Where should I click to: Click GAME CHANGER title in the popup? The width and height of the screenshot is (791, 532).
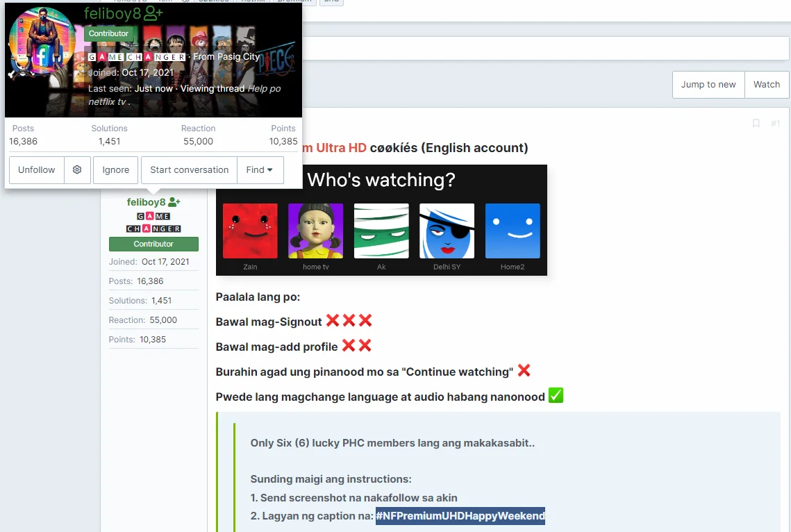(x=137, y=57)
